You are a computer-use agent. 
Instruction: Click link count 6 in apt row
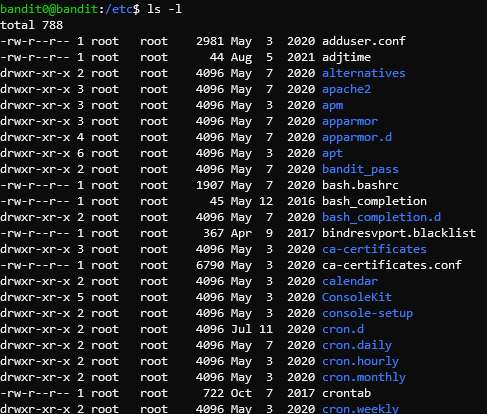click(80, 153)
